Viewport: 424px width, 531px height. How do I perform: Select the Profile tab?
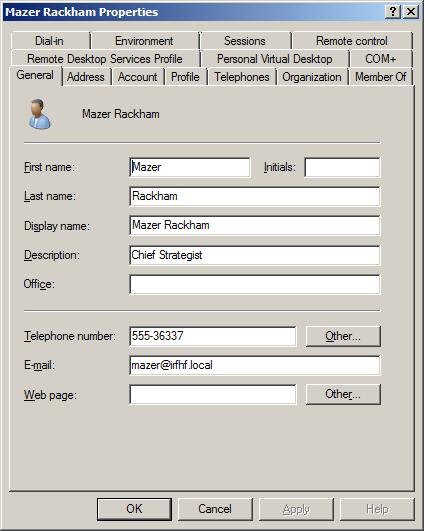(185, 77)
